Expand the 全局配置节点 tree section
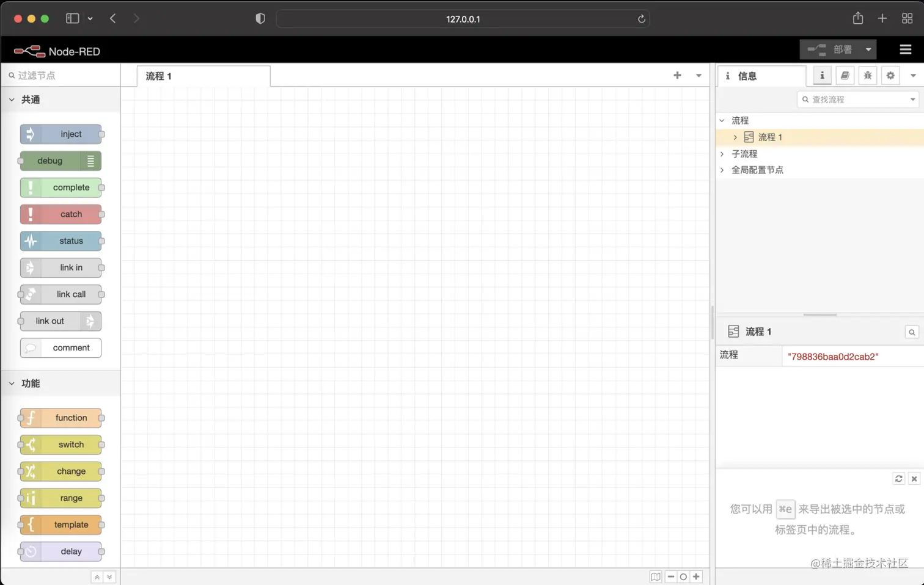This screenshot has width=924, height=585. (722, 170)
